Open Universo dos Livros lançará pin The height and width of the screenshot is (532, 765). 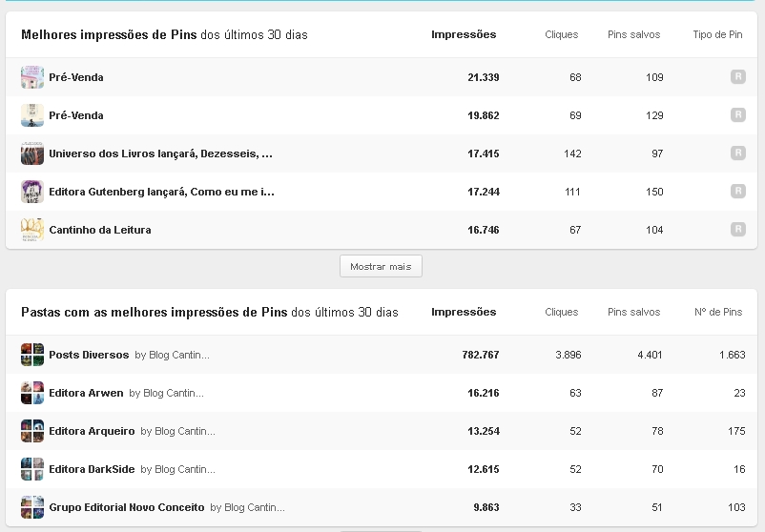160,153
